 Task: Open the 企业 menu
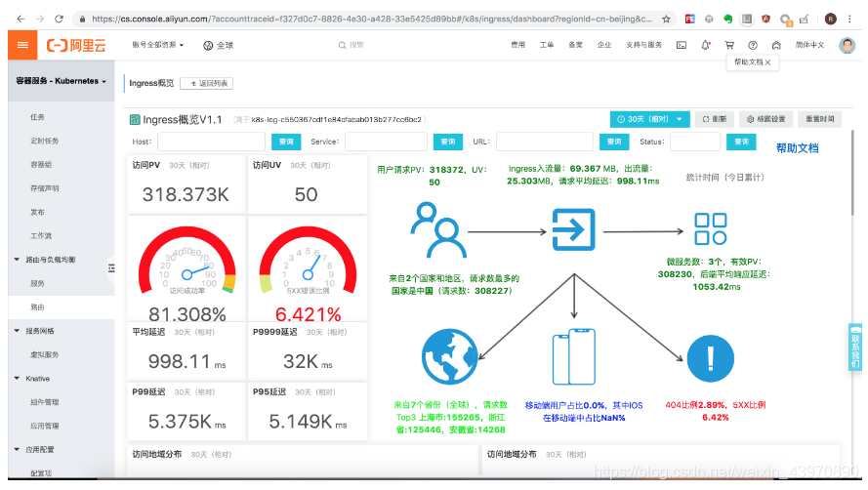point(604,45)
